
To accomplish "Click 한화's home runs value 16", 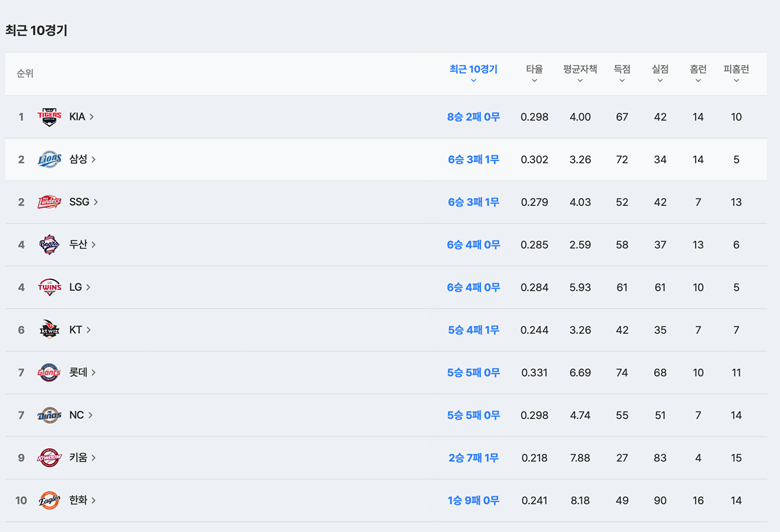I will [698, 500].
